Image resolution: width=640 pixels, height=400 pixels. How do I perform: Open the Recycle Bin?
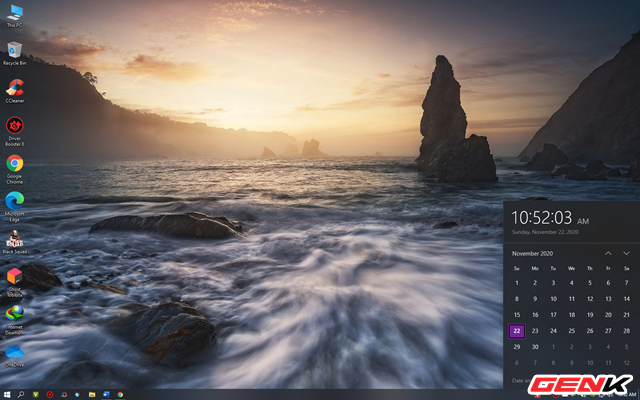14,53
